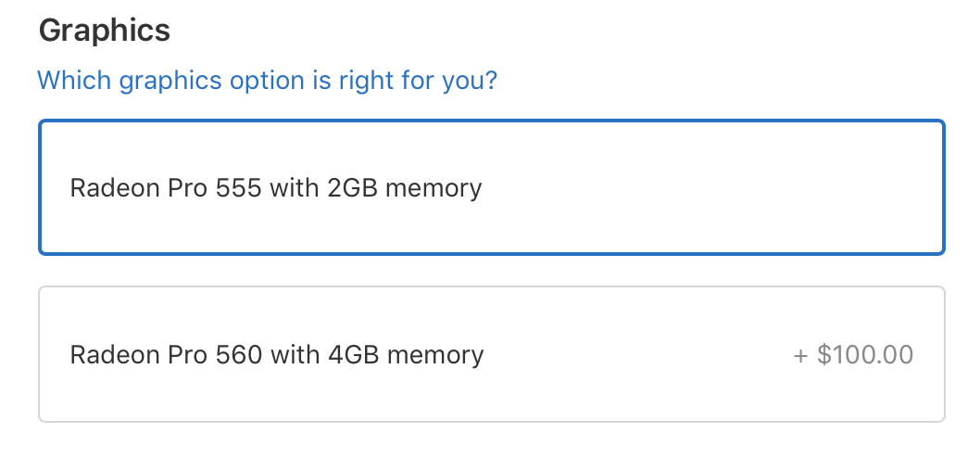The image size is (980, 458).
Task: Click the "Radeon Pro 555 with 2GB memory" label
Action: coord(276,188)
